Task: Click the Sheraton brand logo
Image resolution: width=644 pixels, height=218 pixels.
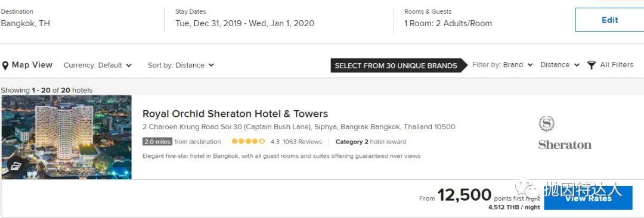Action: pyautogui.click(x=565, y=133)
